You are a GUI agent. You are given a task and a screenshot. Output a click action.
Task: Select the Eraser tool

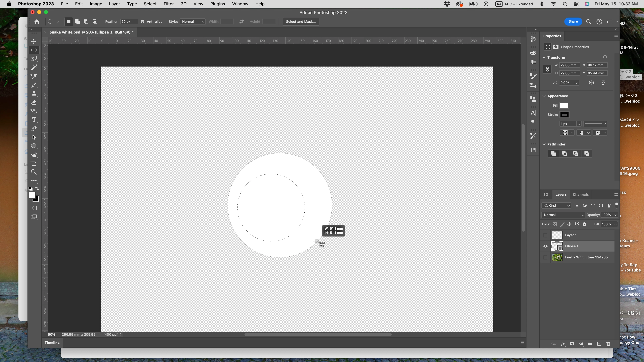click(34, 102)
